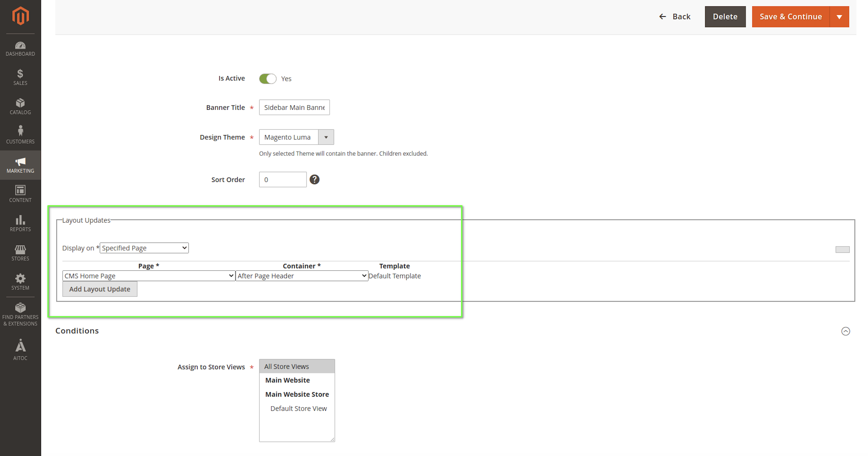This screenshot has height=456, width=868.
Task: Click the Conditions section heading
Action: point(77,331)
